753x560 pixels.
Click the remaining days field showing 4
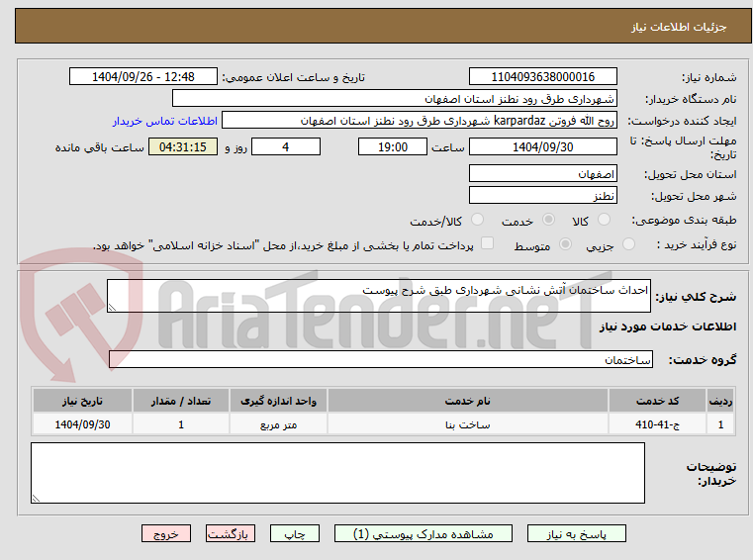click(x=286, y=147)
